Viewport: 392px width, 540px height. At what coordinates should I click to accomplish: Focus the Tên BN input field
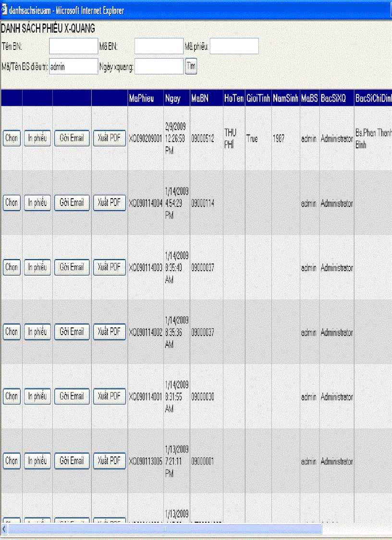click(x=73, y=47)
